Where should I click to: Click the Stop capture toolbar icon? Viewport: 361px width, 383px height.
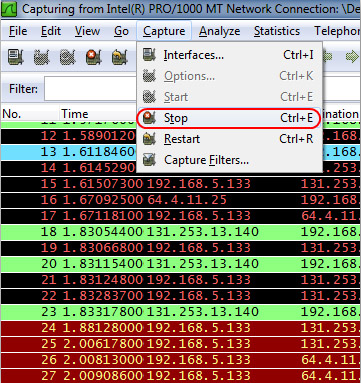94,57
